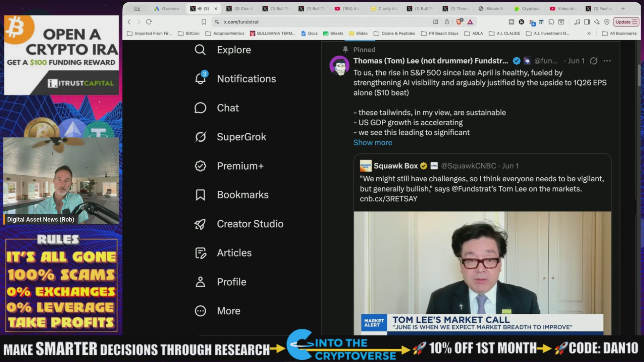
Task: Open Notifications with the 3 badge
Action: [x=235, y=79]
